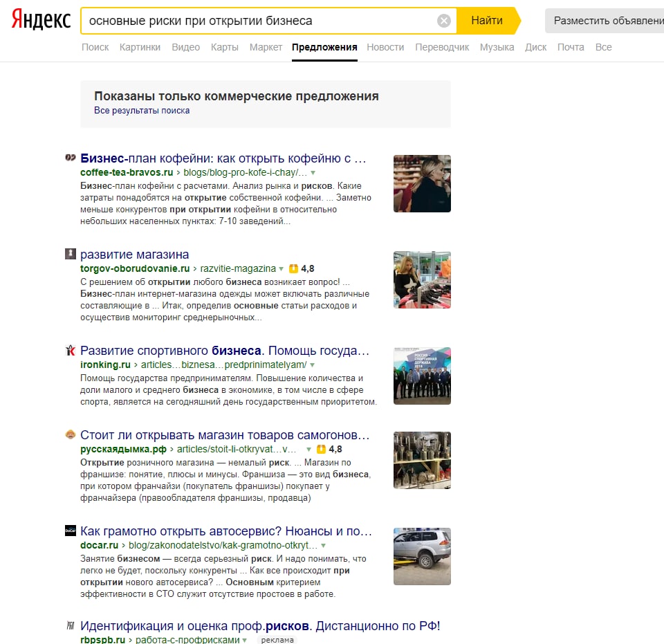Click the Разместить объявление button
664x644 pixels.
605,21
